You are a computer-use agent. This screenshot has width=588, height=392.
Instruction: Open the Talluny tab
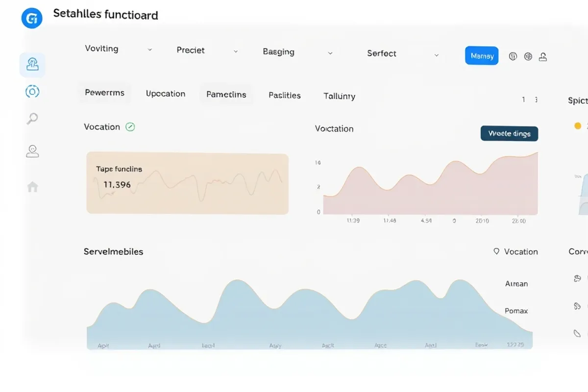(340, 97)
